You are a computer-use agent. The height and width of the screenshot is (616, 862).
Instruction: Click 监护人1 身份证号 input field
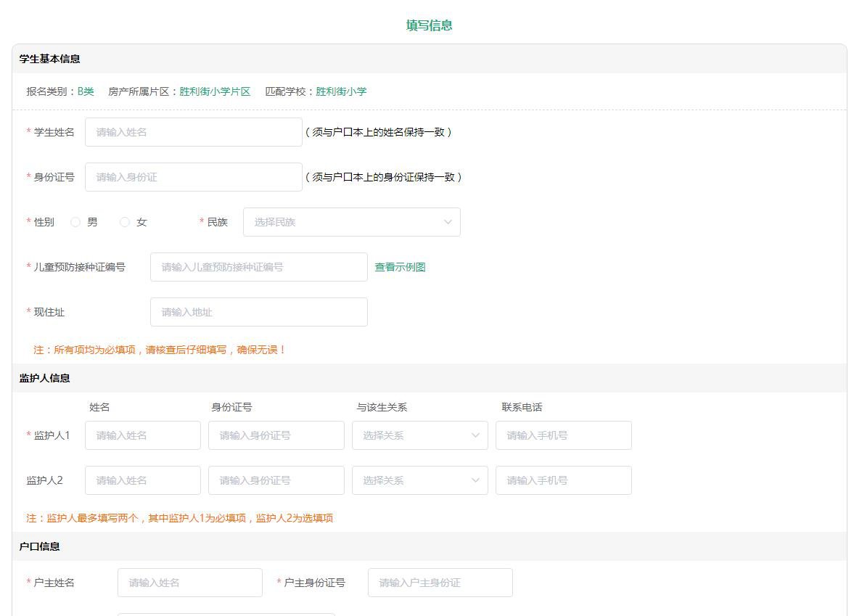[276, 435]
